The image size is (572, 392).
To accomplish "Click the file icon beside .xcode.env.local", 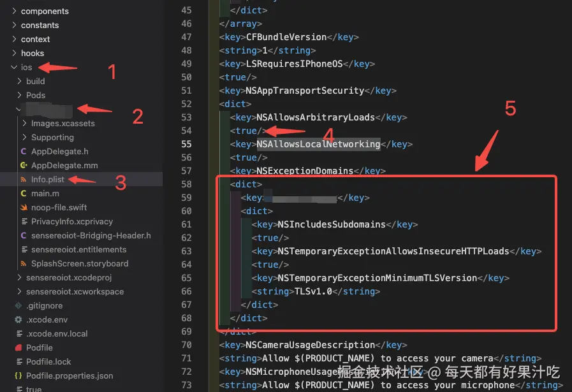I will (x=19, y=333).
